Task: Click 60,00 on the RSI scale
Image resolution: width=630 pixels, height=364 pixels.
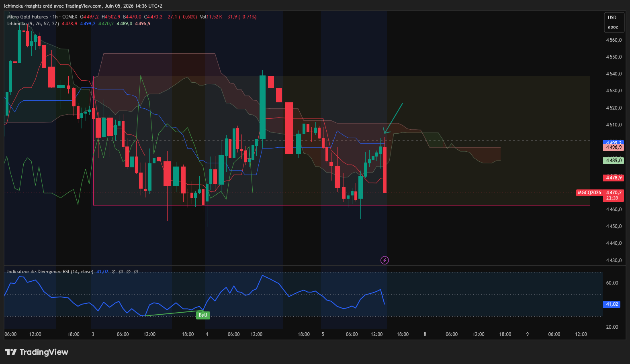Action: [612, 283]
